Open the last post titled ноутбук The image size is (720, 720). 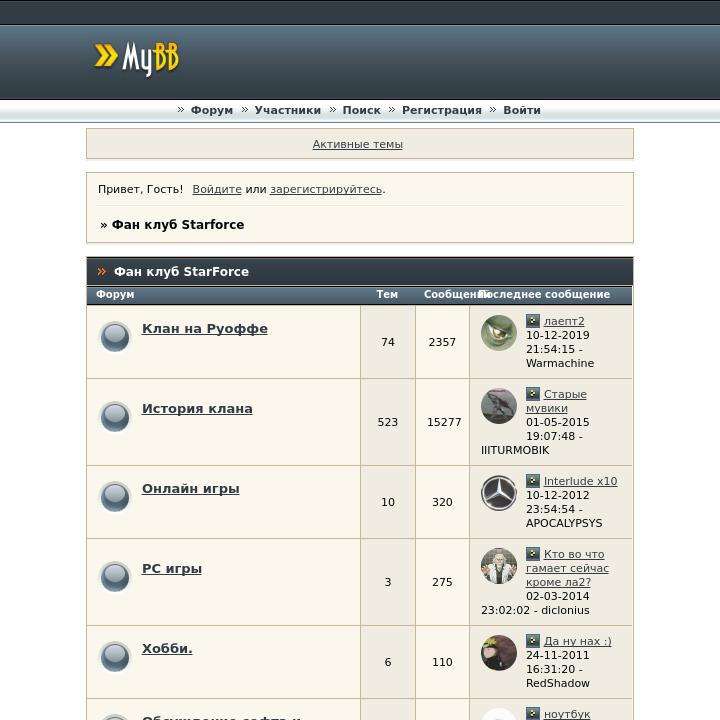point(567,714)
